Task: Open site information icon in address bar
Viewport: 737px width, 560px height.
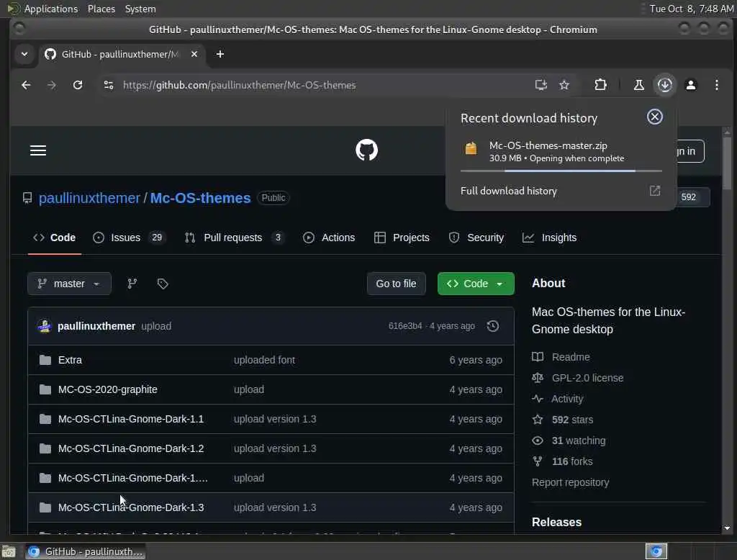Action: [109, 85]
